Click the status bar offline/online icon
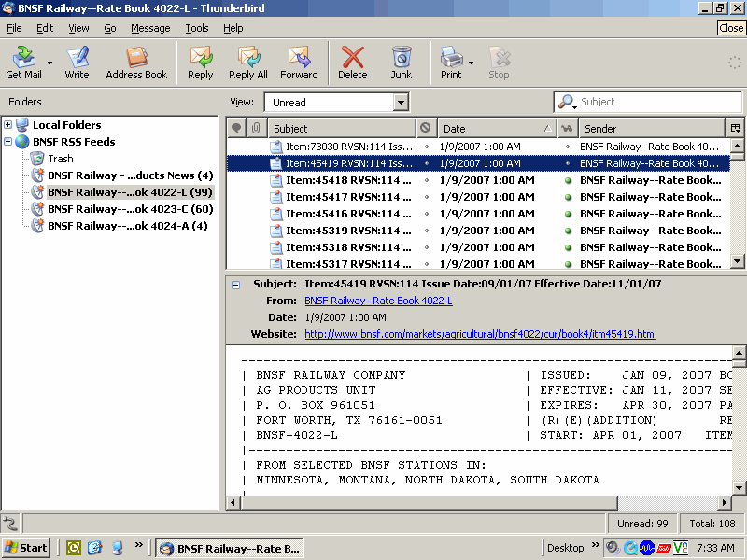 click(x=10, y=524)
